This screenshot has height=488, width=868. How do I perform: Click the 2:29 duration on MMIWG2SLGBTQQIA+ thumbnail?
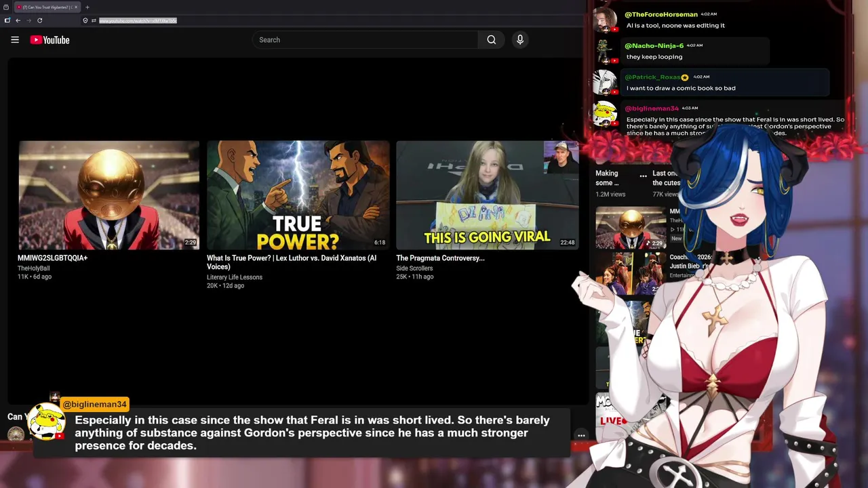tap(190, 243)
